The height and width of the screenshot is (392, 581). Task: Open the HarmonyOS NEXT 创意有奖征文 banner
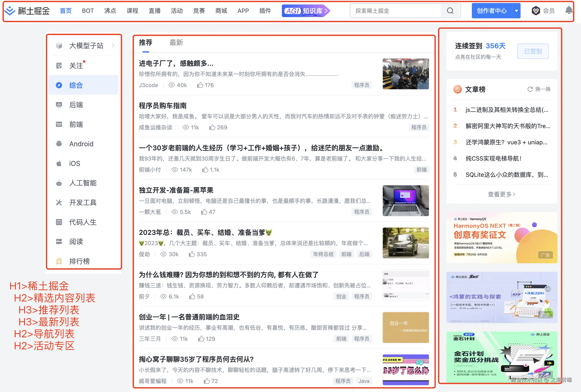pos(502,237)
